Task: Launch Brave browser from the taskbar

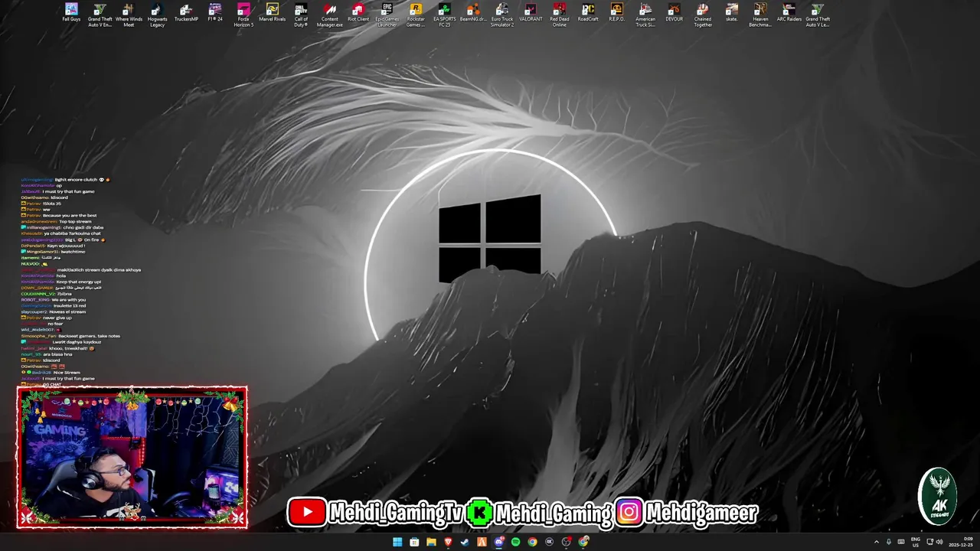Action: pos(448,542)
